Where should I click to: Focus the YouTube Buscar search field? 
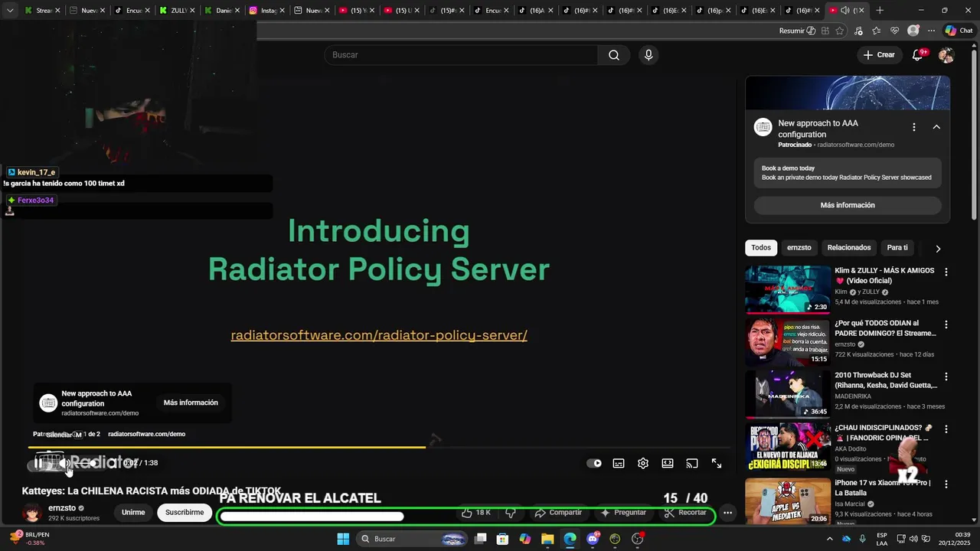tap(461, 55)
